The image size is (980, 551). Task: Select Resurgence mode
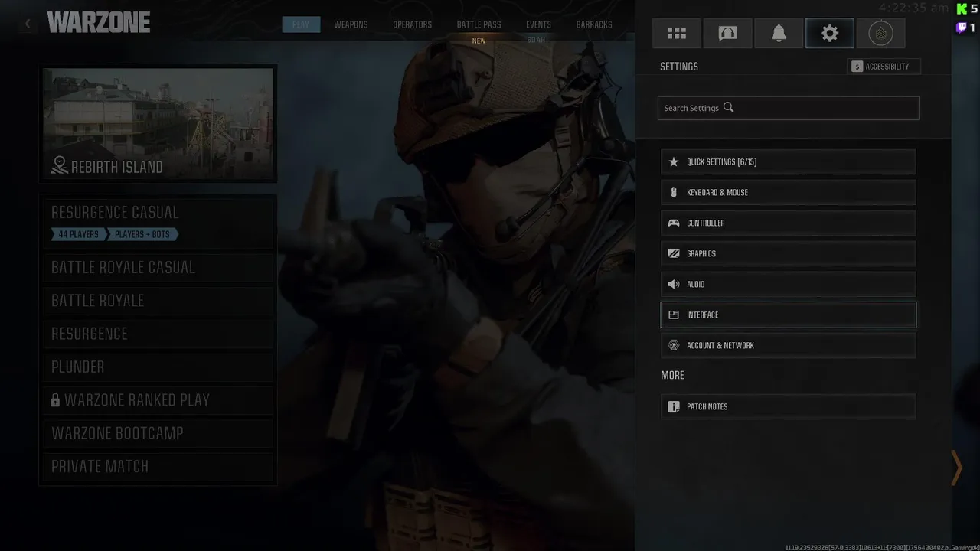[x=158, y=334]
